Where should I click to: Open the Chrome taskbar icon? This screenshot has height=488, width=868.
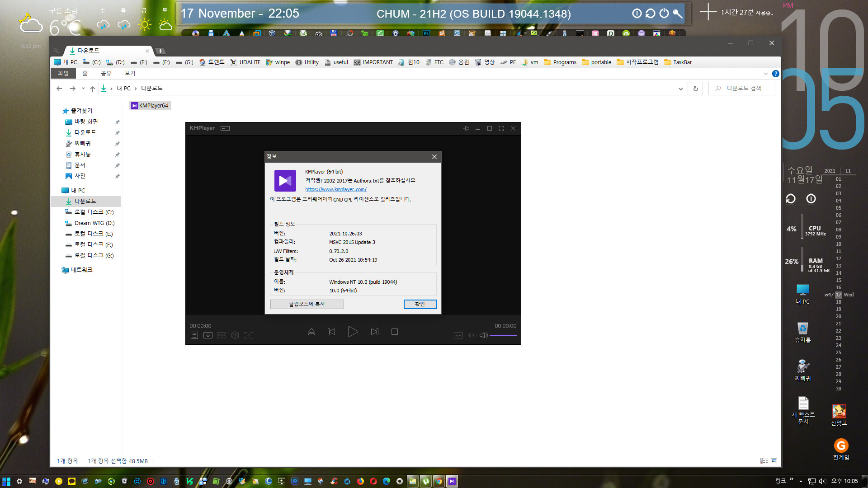(x=439, y=481)
